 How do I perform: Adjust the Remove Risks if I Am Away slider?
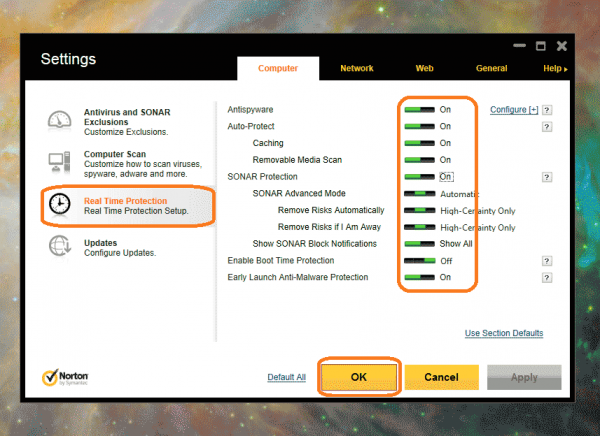tap(419, 227)
